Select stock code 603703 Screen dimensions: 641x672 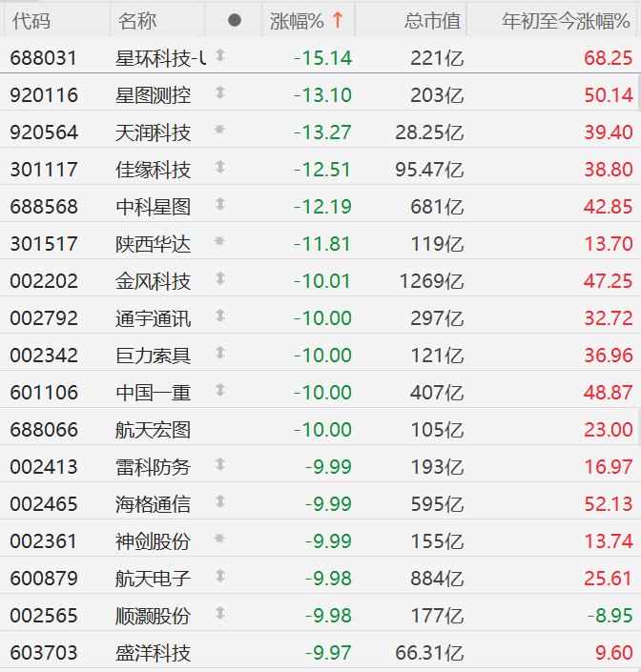click(x=44, y=653)
